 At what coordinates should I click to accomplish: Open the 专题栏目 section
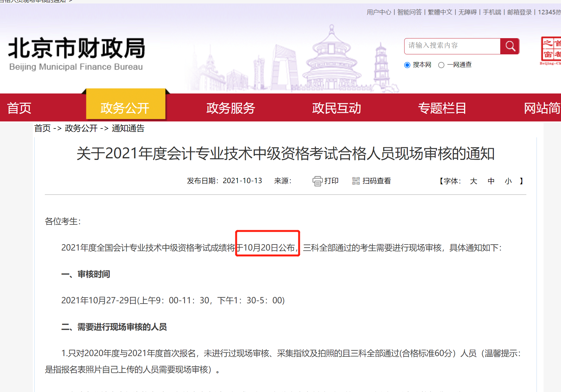pos(442,108)
